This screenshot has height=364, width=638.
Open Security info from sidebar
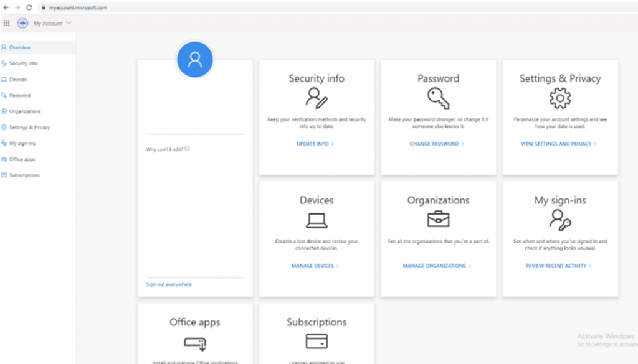click(23, 63)
